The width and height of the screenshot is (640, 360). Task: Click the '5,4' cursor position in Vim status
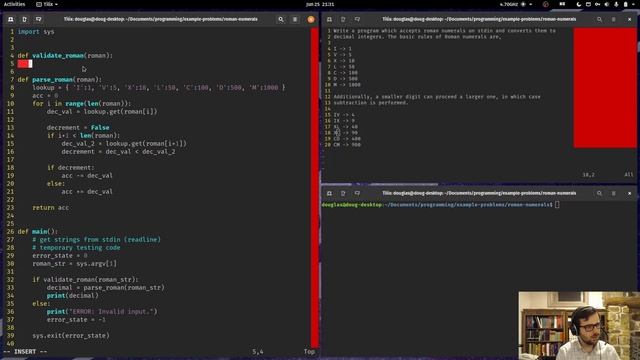[x=258, y=351]
